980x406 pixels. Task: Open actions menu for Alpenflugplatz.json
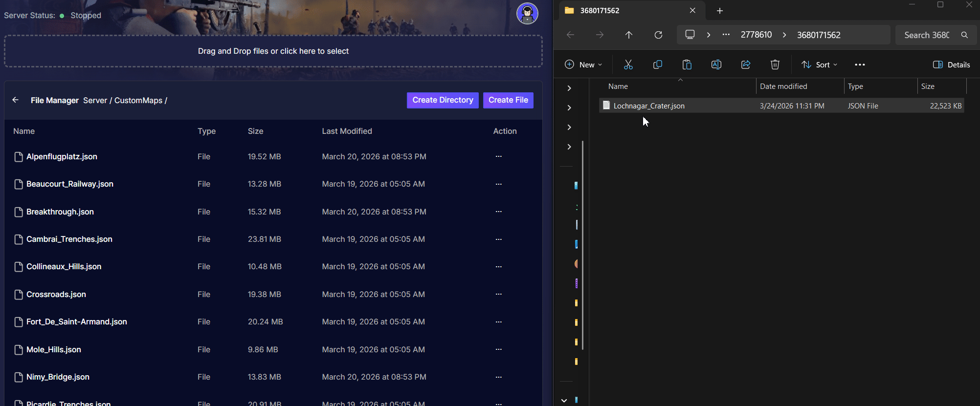click(498, 156)
